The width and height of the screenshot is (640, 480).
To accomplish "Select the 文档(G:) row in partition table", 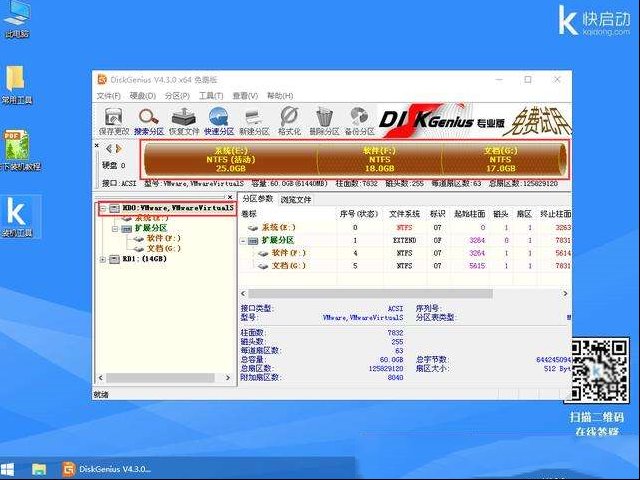I will click(x=404, y=266).
